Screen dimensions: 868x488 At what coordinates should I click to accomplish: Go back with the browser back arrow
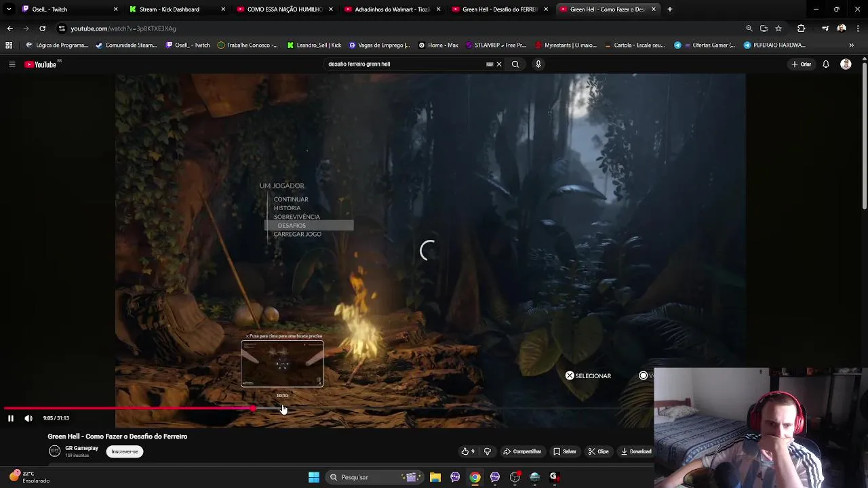click(x=9, y=28)
